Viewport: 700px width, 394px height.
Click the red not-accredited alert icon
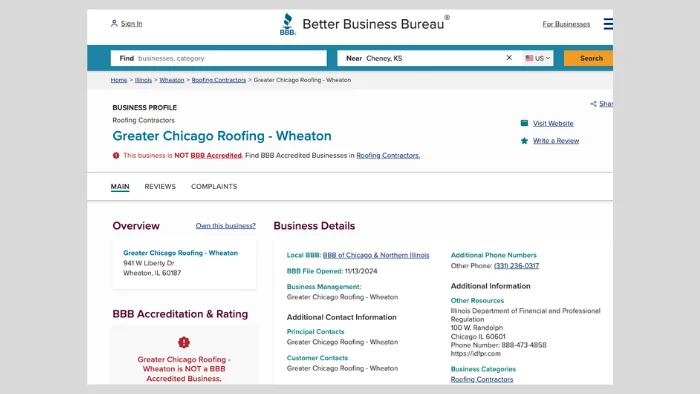point(116,155)
